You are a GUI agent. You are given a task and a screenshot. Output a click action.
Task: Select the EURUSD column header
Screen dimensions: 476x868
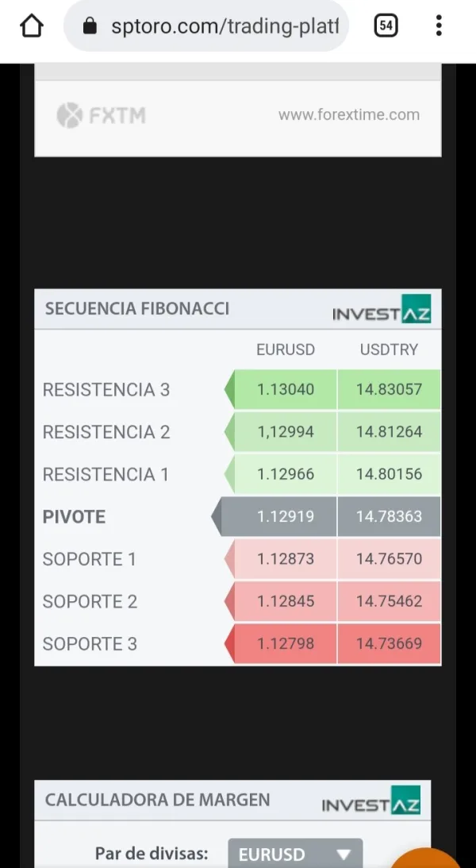pos(286,349)
